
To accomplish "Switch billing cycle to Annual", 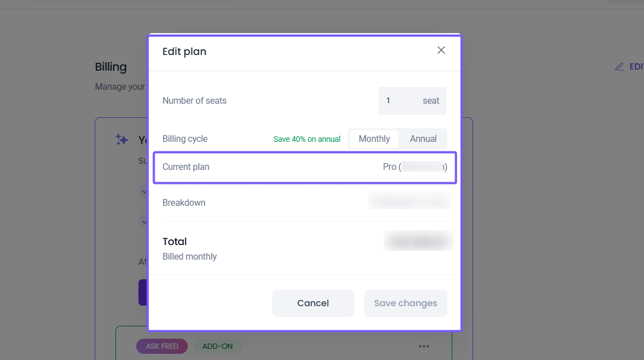I will tap(423, 139).
